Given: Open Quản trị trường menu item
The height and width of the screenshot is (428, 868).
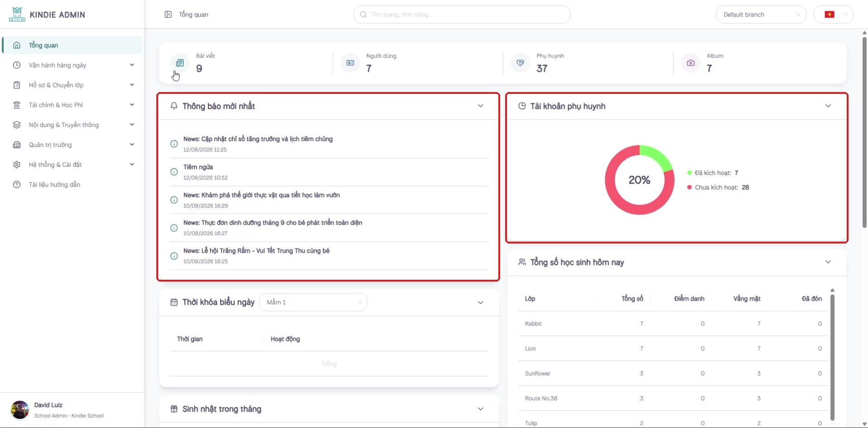Looking at the screenshot, I should tap(72, 145).
